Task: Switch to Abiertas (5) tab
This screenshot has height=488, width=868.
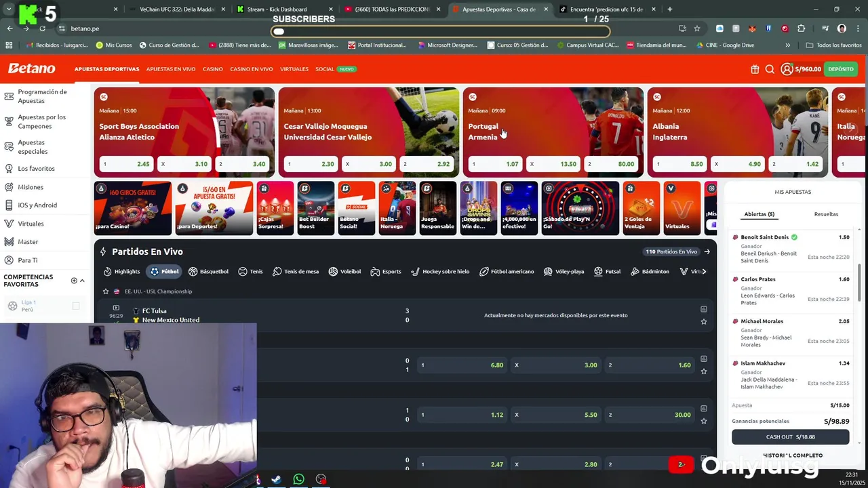Action: 759,214
